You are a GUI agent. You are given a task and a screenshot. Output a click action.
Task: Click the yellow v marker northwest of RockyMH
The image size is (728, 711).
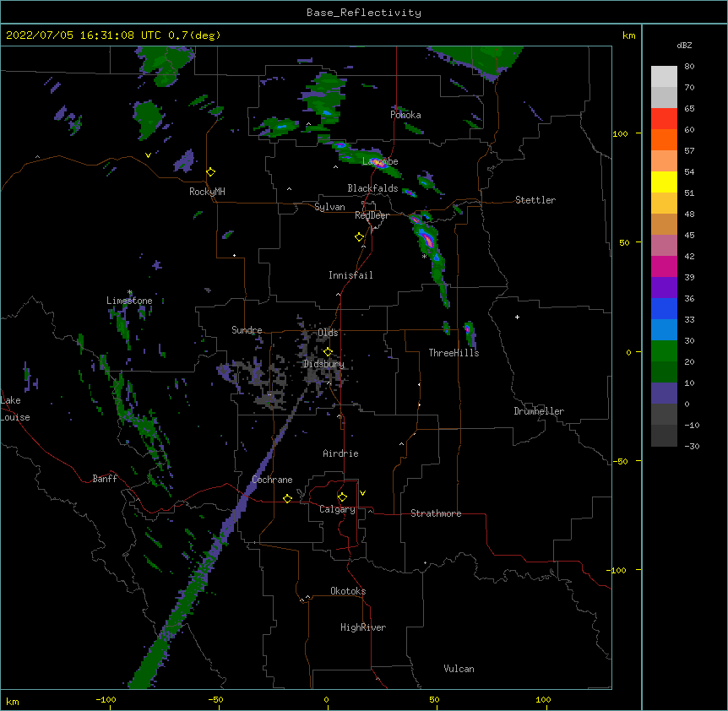[148, 155]
